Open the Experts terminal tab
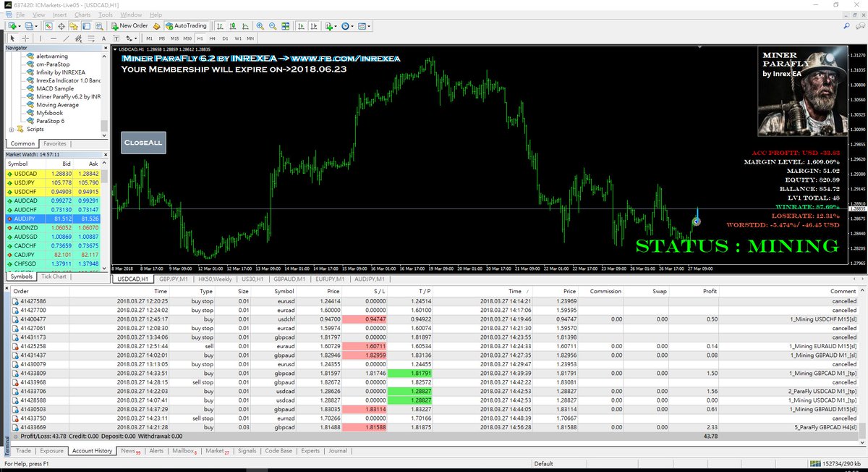 310,451
